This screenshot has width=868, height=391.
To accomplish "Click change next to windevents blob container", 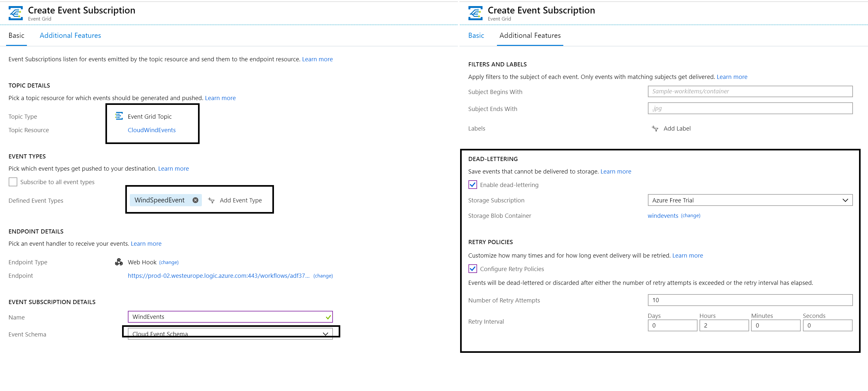I will pos(690,216).
